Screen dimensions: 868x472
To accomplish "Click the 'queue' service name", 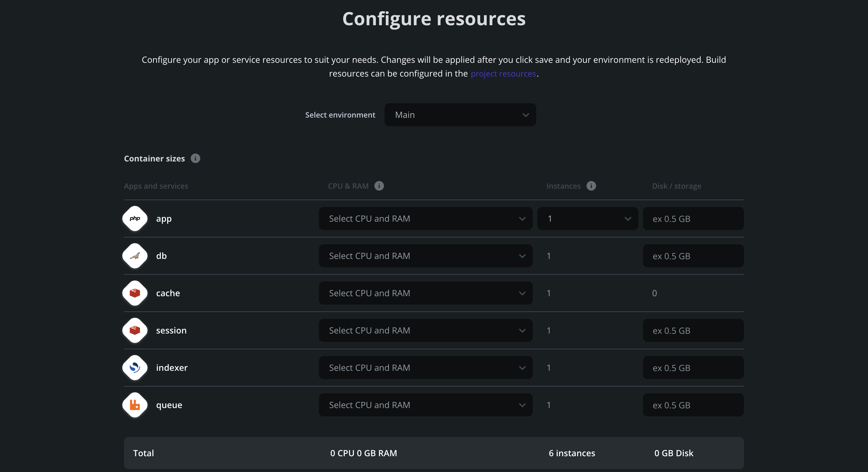I will click(169, 405).
